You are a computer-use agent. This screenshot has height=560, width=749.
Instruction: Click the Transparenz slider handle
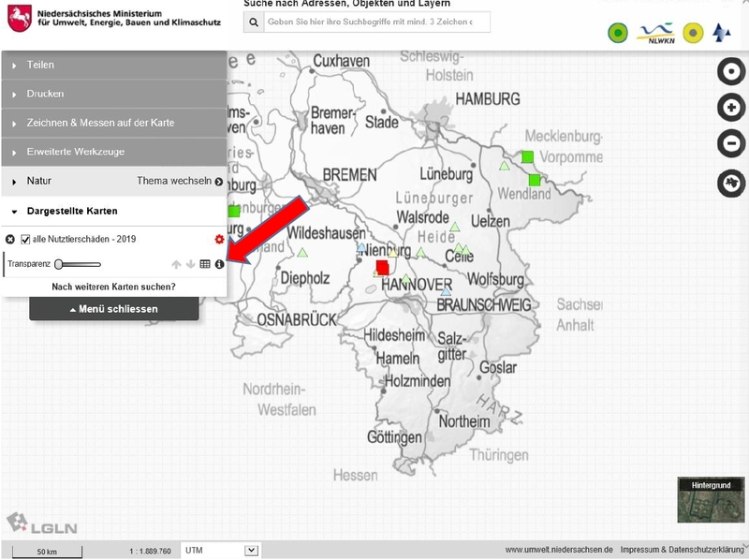click(x=59, y=265)
